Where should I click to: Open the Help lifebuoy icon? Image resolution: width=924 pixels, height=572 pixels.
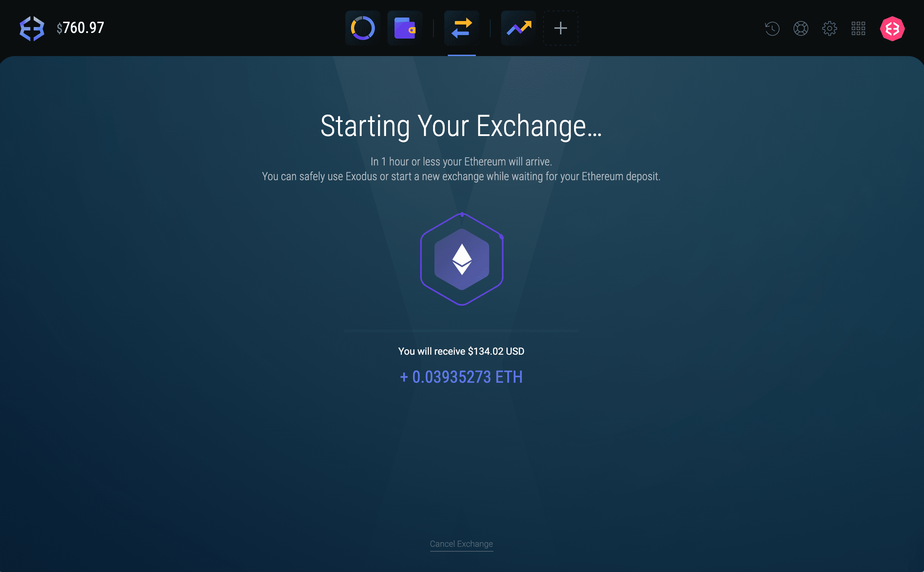pyautogui.click(x=801, y=28)
